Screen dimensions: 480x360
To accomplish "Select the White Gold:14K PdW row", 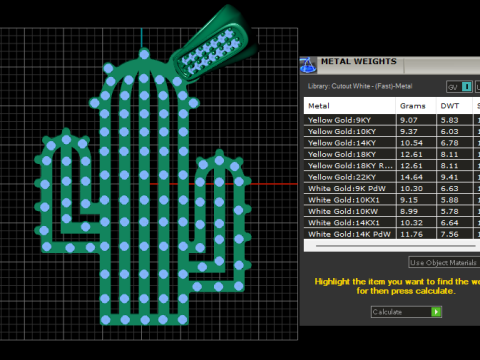I will [x=392, y=234].
